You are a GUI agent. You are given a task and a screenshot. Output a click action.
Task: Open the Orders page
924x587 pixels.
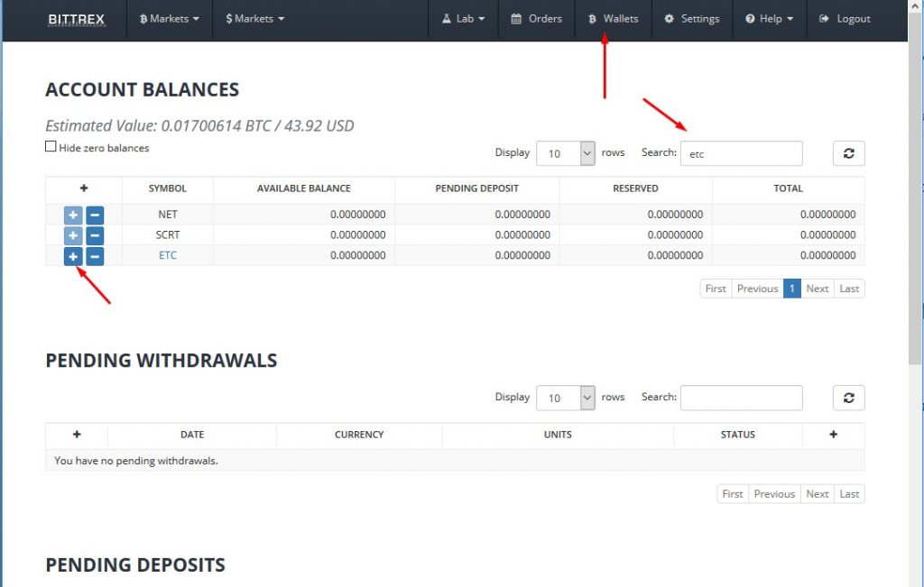click(x=536, y=19)
